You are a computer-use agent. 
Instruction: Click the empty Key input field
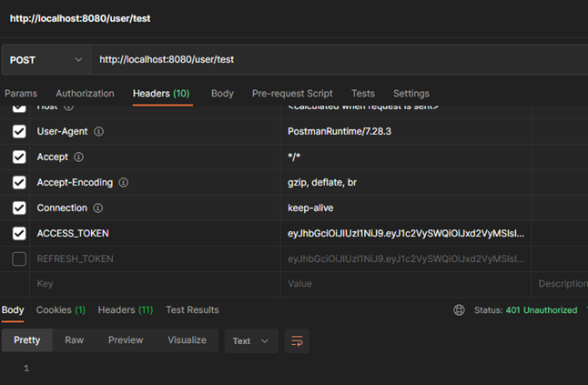click(155, 284)
